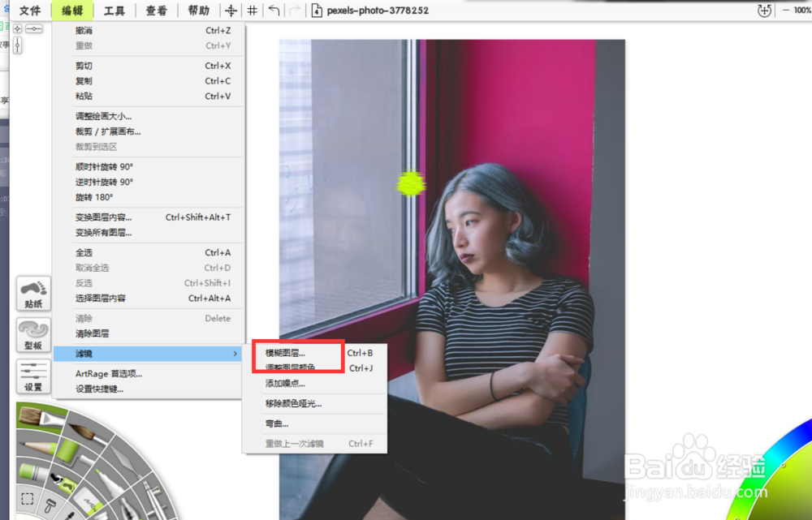This screenshot has height=520, width=812.
Task: Choose 逆时针旋转 90°
Action: click(x=148, y=182)
